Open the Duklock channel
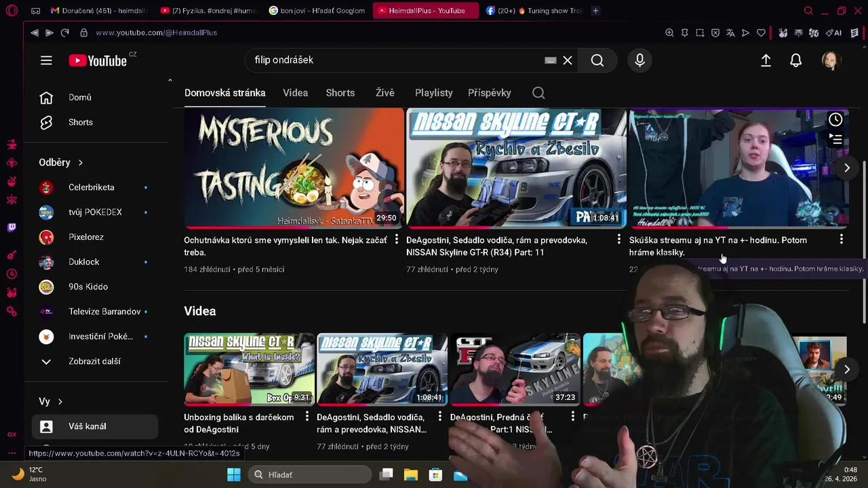The width and height of the screenshot is (868, 488). click(95, 262)
